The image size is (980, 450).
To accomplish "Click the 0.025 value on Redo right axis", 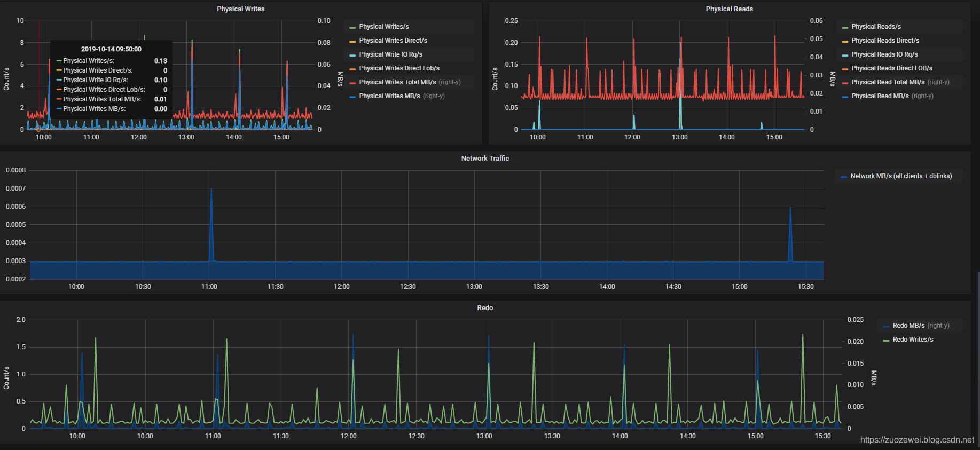I will pos(855,320).
